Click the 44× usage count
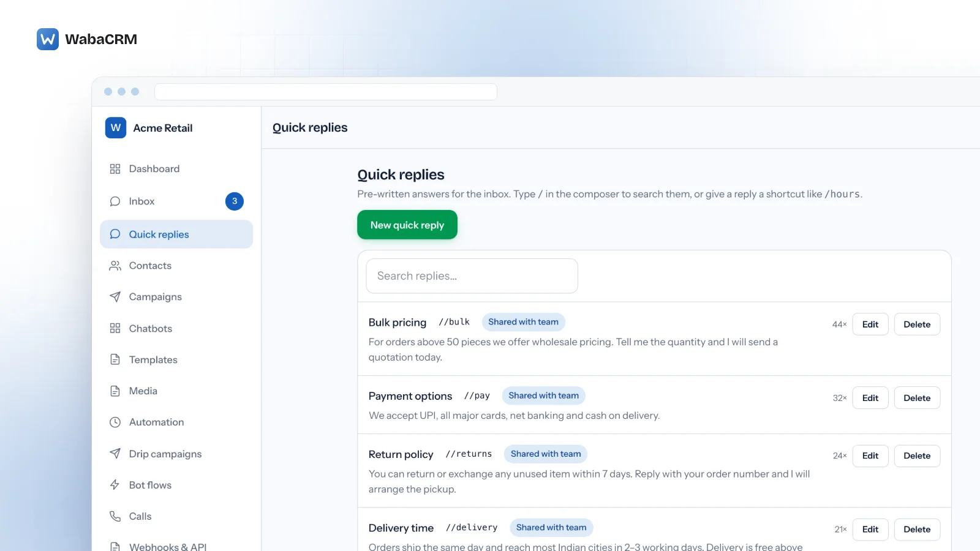 tap(839, 324)
